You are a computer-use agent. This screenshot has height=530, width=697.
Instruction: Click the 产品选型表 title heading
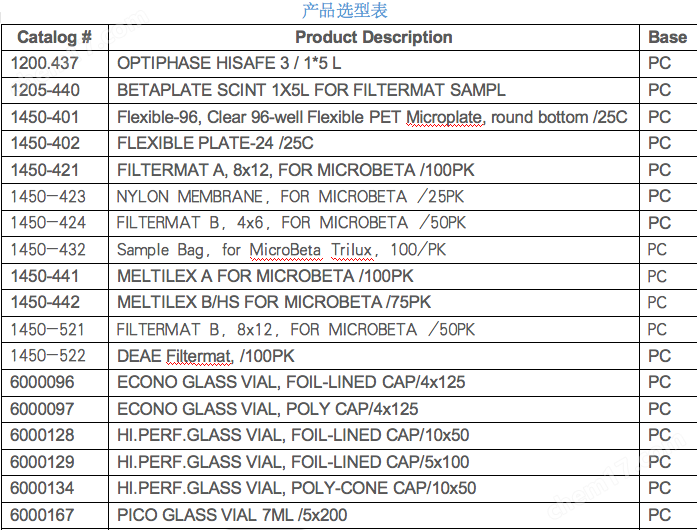click(345, 10)
